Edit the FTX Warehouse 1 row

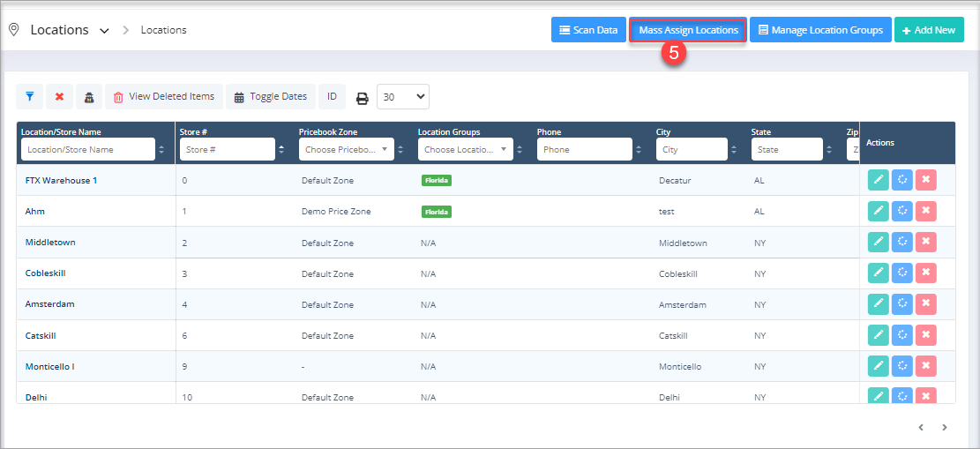[x=878, y=180]
